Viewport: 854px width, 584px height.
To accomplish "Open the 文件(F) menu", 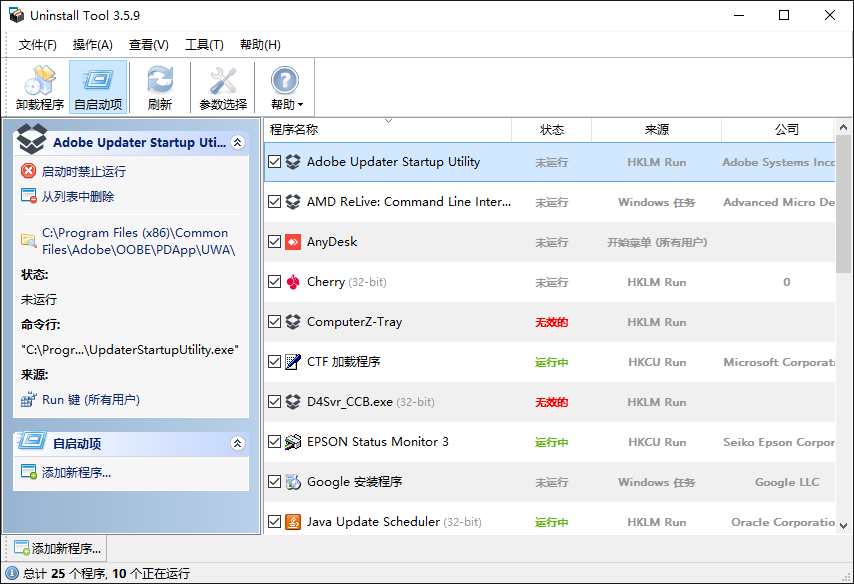I will point(38,45).
